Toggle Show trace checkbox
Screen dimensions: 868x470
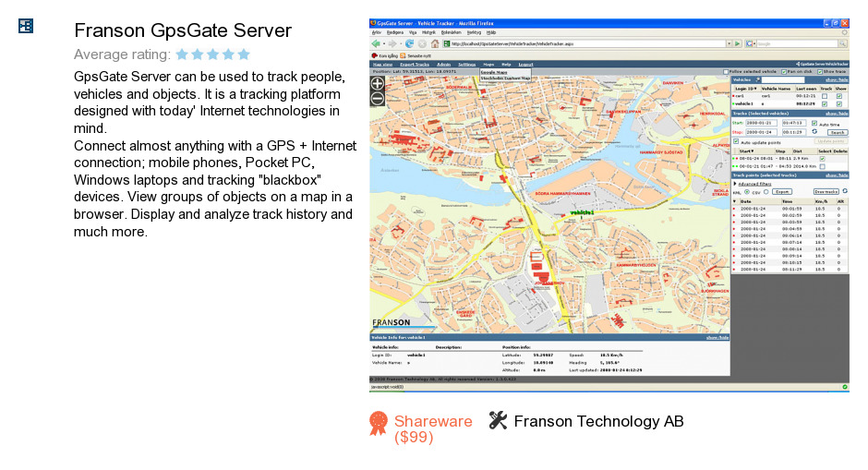click(820, 72)
